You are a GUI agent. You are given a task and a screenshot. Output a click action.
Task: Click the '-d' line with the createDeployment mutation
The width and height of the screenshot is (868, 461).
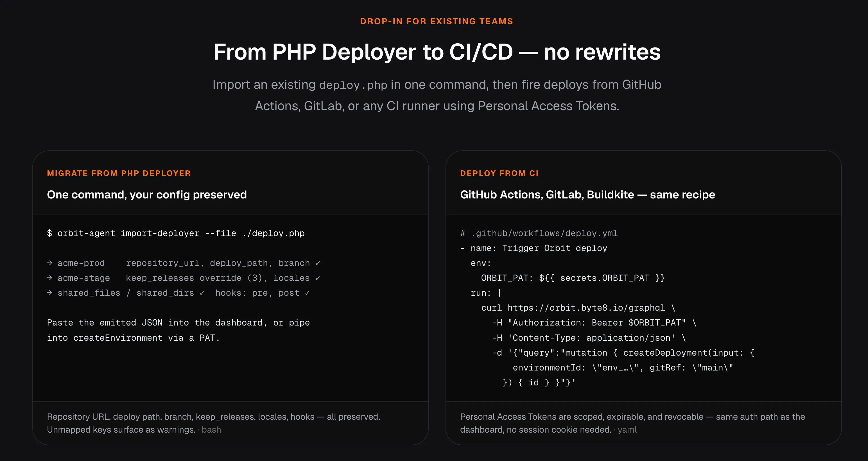[x=623, y=353]
